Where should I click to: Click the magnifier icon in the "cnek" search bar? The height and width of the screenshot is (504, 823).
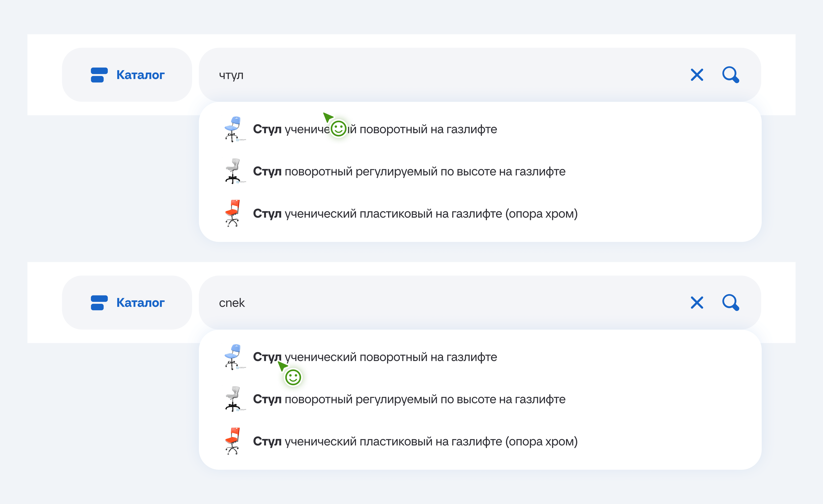730,303
